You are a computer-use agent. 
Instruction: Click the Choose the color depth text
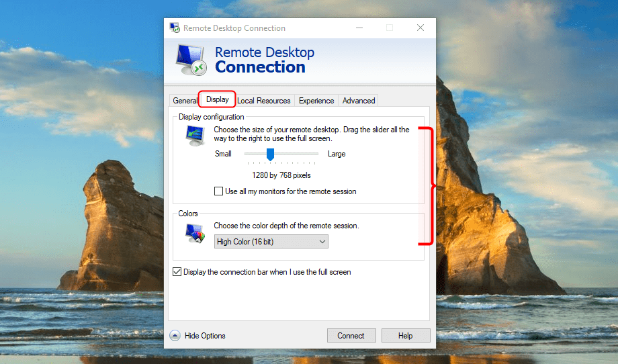coord(287,226)
